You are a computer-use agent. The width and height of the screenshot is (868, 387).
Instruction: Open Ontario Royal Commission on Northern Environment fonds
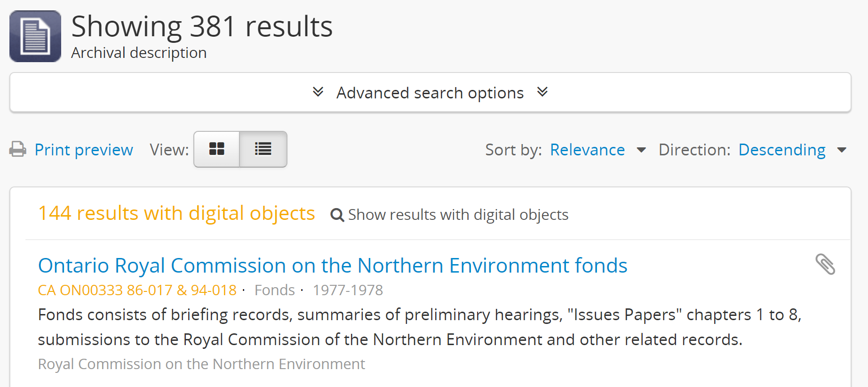point(333,266)
